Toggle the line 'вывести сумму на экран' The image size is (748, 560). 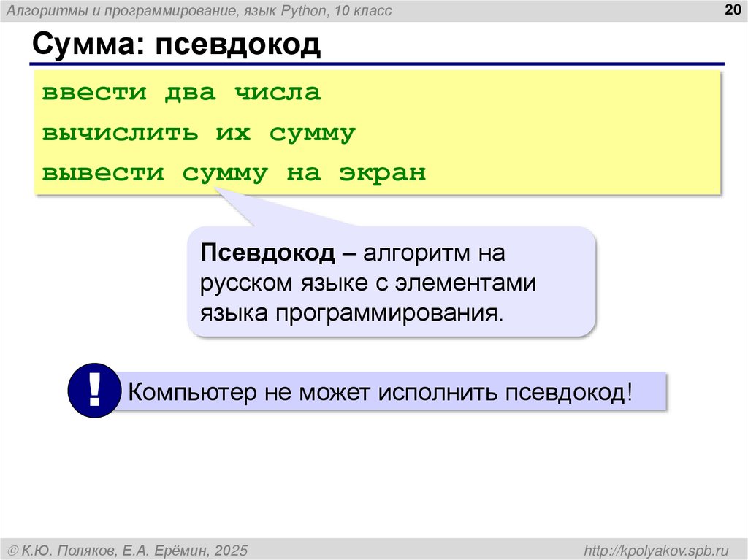click(x=232, y=172)
